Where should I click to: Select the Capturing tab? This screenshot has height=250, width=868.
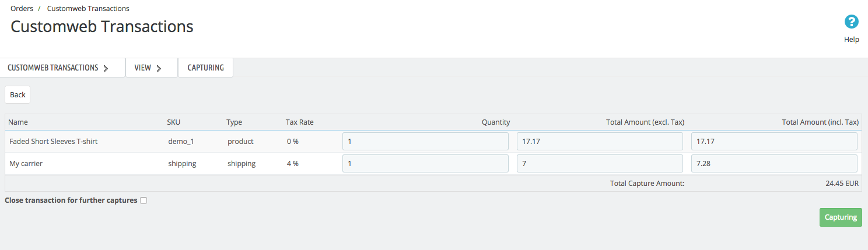click(x=205, y=68)
